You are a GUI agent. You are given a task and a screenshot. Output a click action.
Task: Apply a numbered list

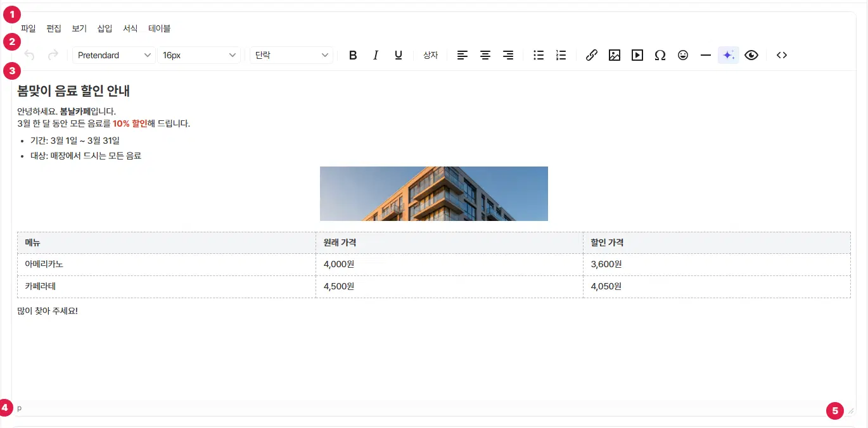coord(561,55)
